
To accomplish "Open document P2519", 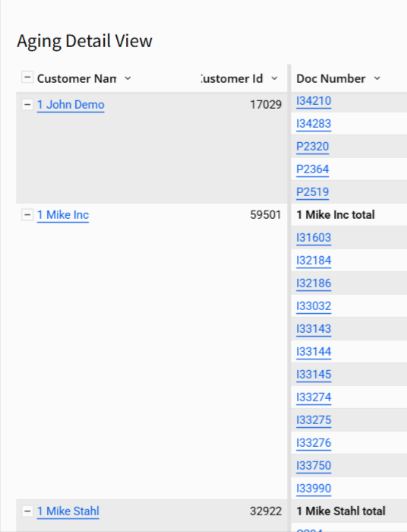I will 312,192.
